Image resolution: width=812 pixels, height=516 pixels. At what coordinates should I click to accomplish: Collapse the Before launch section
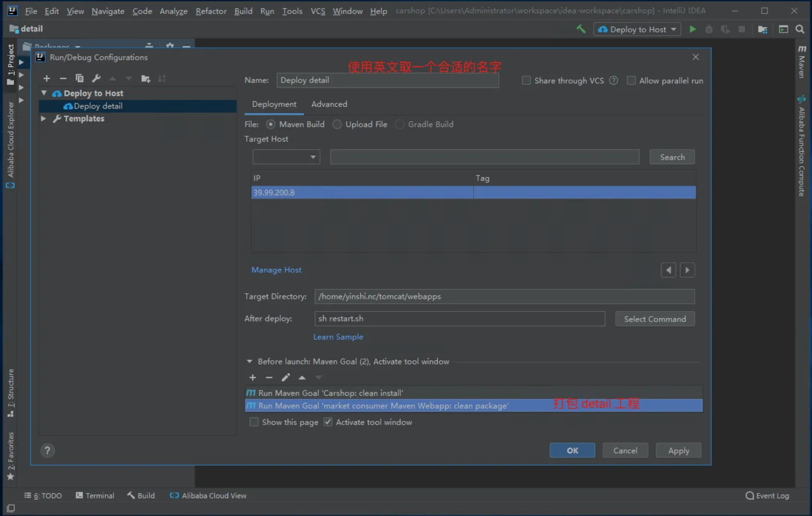tap(250, 361)
